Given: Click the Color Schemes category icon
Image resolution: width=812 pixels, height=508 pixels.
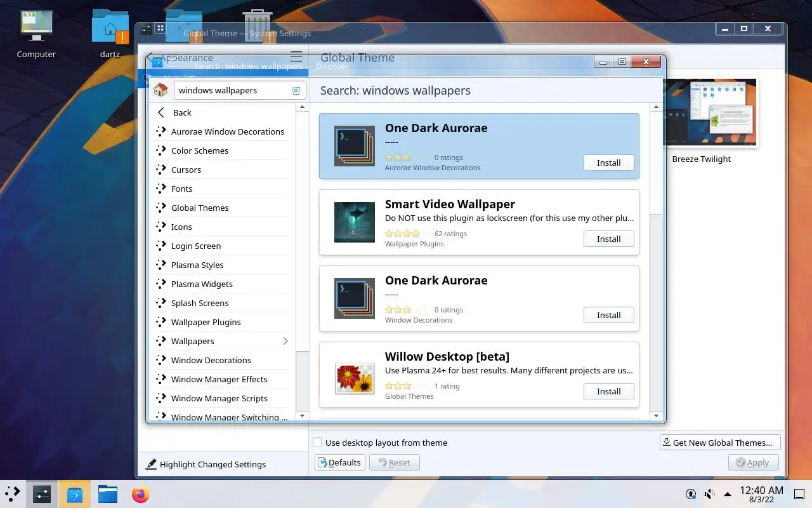Looking at the screenshot, I should coord(160,150).
